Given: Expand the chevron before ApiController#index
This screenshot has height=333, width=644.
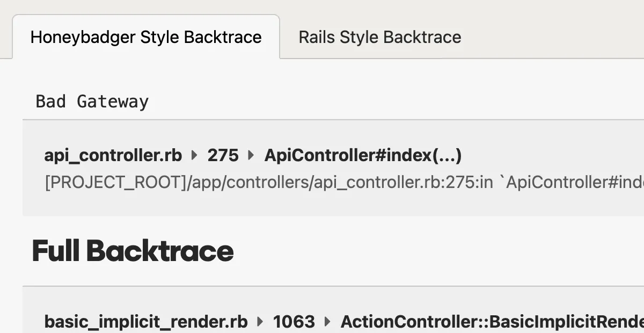Looking at the screenshot, I should coord(251,155).
